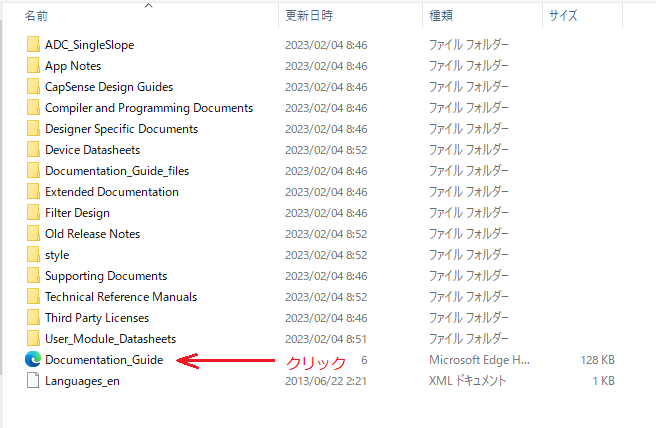Image resolution: width=656 pixels, height=428 pixels.
Task: Click the 2013/06/22 2:21 date cell
Action: coord(326,381)
